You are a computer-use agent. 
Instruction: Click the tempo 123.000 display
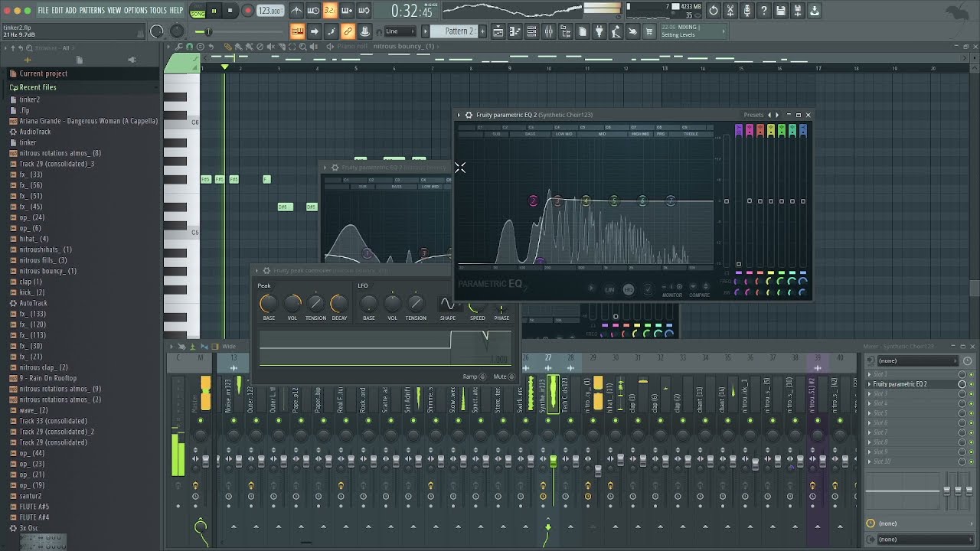(x=269, y=11)
